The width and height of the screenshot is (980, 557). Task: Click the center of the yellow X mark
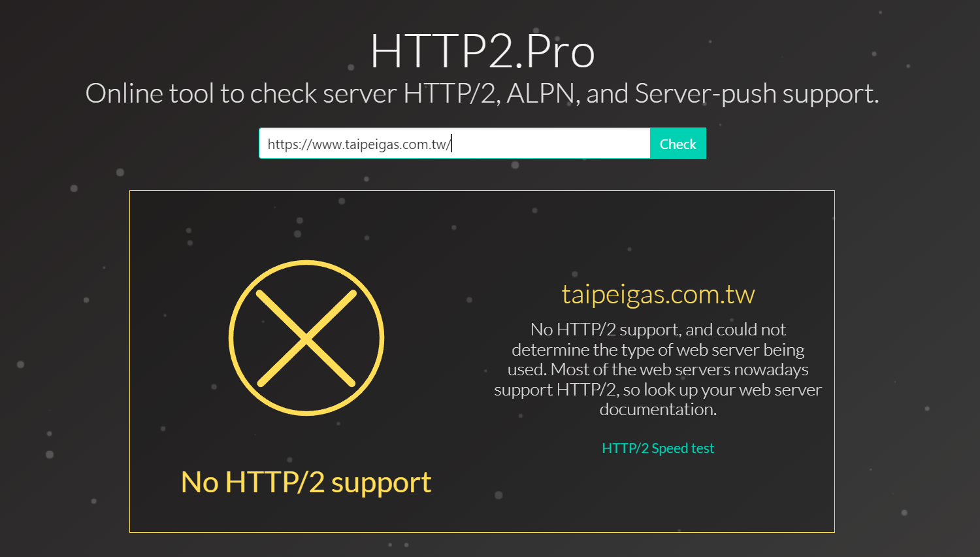[x=306, y=338]
